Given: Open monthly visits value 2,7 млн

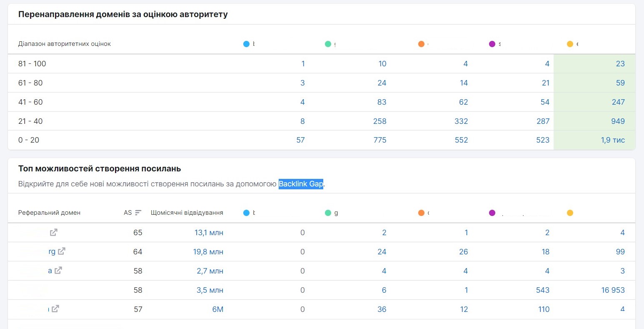Looking at the screenshot, I should 210,271.
